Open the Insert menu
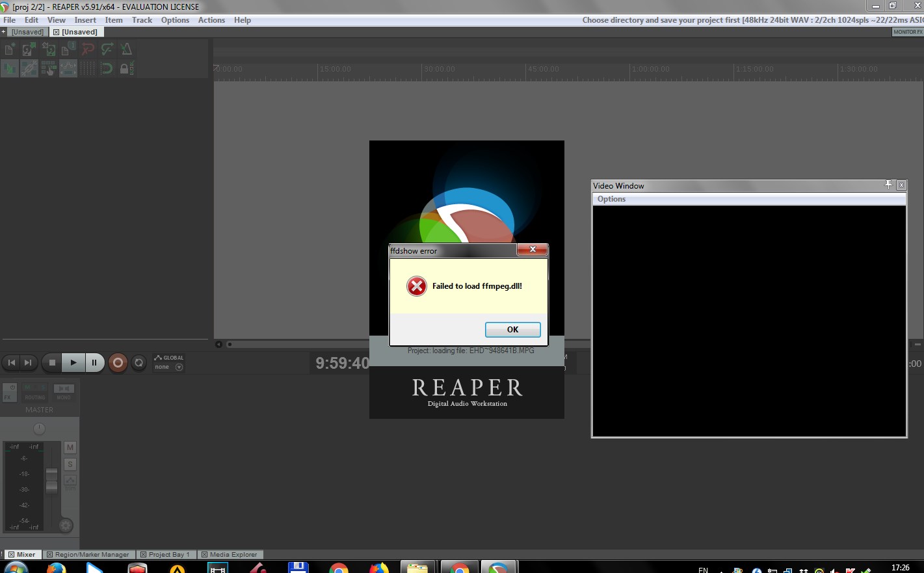 point(85,20)
